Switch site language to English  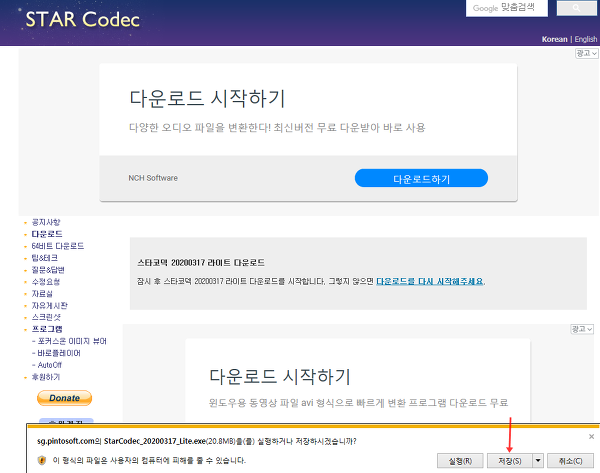[585, 39]
